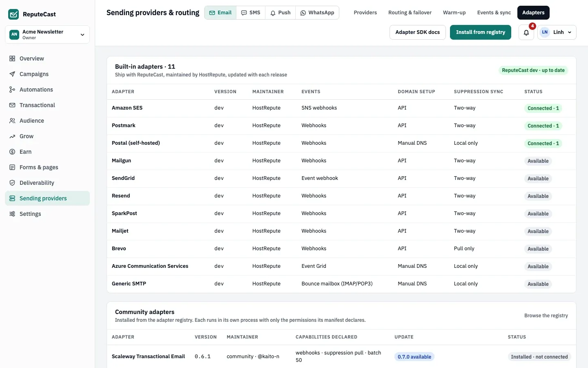Click the Installed · not connected status
Screen dimensions: 588x368
pos(539,357)
